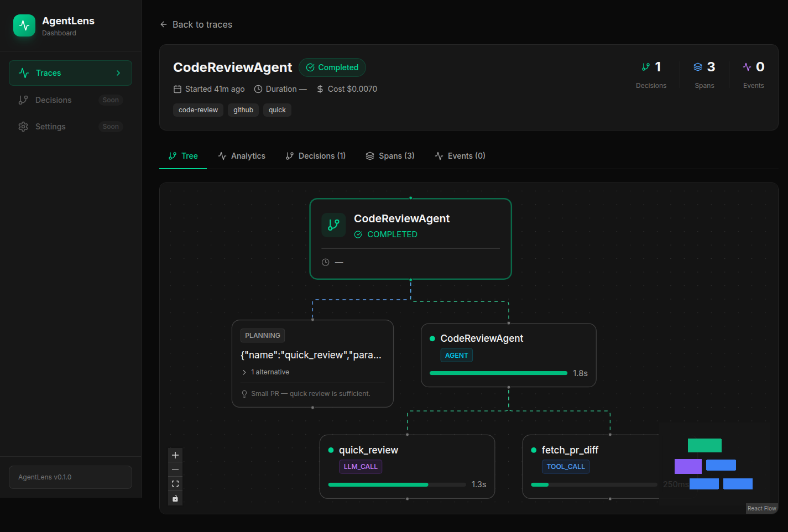Expand the 1 alternative disclosure

[x=266, y=372]
